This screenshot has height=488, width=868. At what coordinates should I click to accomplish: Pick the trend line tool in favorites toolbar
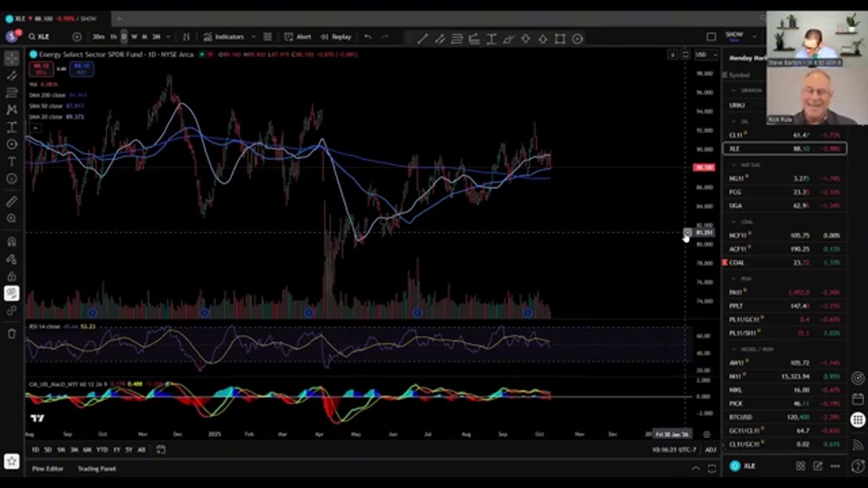[422, 39]
